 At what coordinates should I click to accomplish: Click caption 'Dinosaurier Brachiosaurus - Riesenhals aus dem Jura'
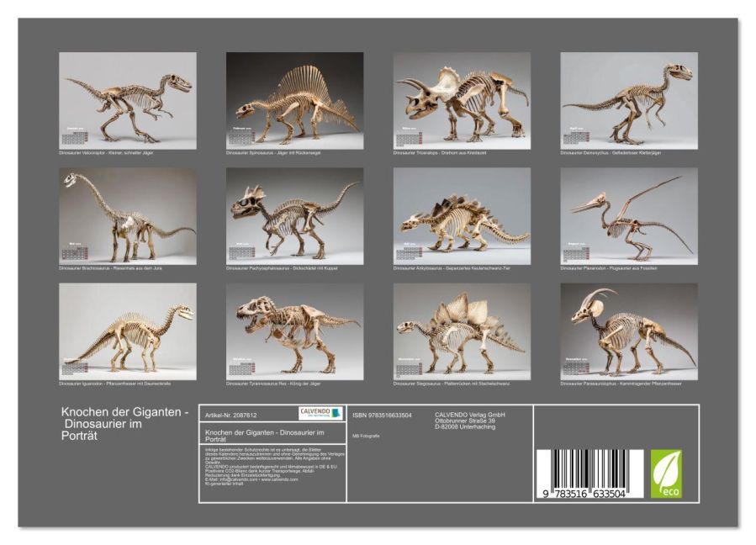click(x=110, y=268)
